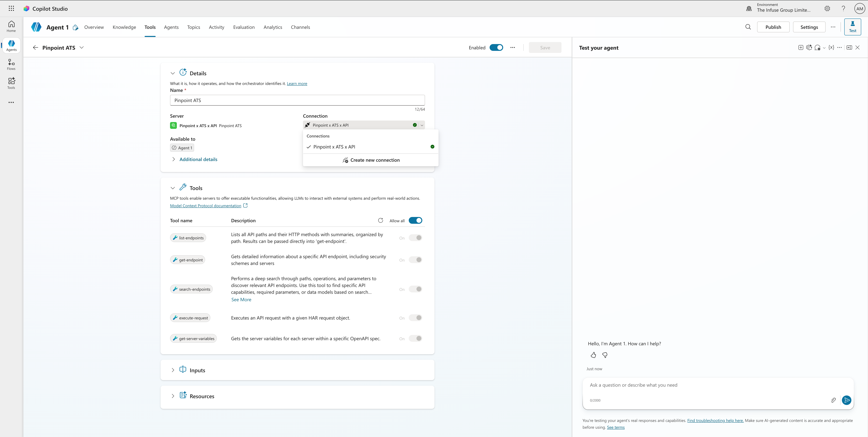Toggle the get-endpoint tool switch
Image resolution: width=868 pixels, height=437 pixels.
(x=415, y=260)
